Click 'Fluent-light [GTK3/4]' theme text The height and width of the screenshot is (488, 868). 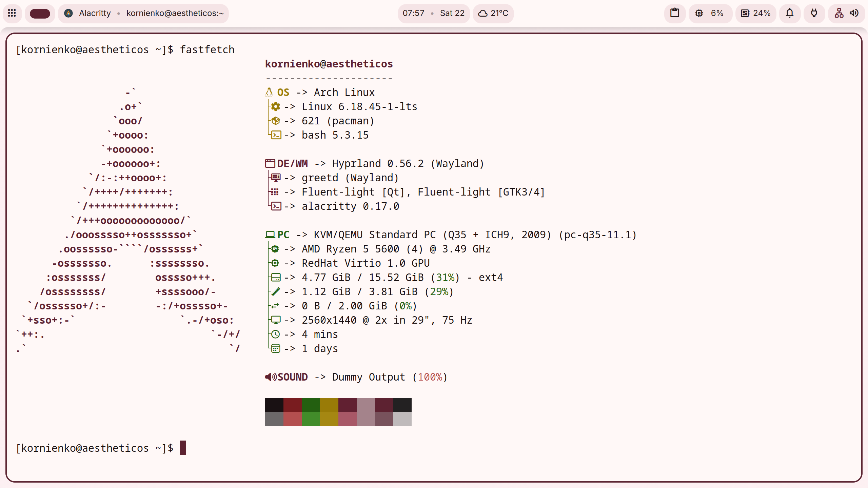[481, 192]
